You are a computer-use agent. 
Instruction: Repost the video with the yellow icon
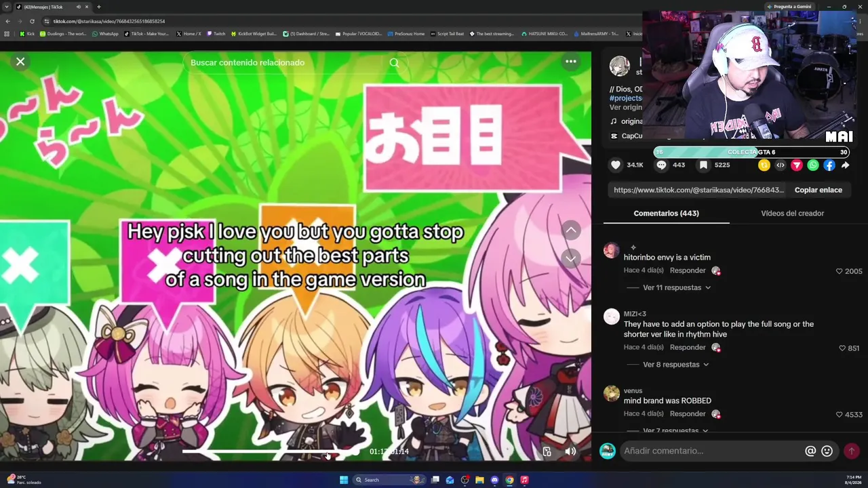coord(764,165)
